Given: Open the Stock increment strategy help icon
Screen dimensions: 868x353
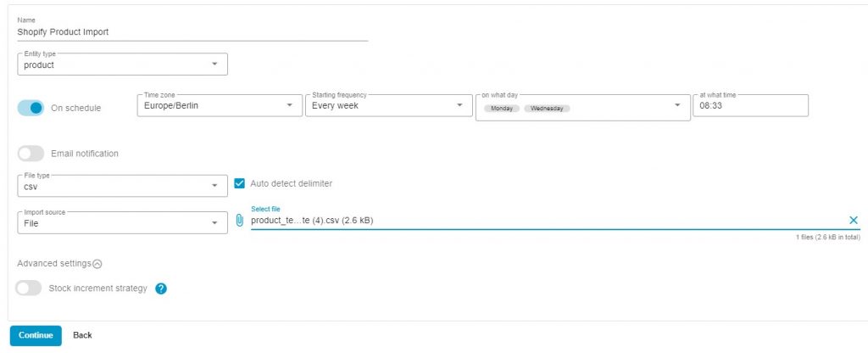Looking at the screenshot, I should (x=161, y=289).
